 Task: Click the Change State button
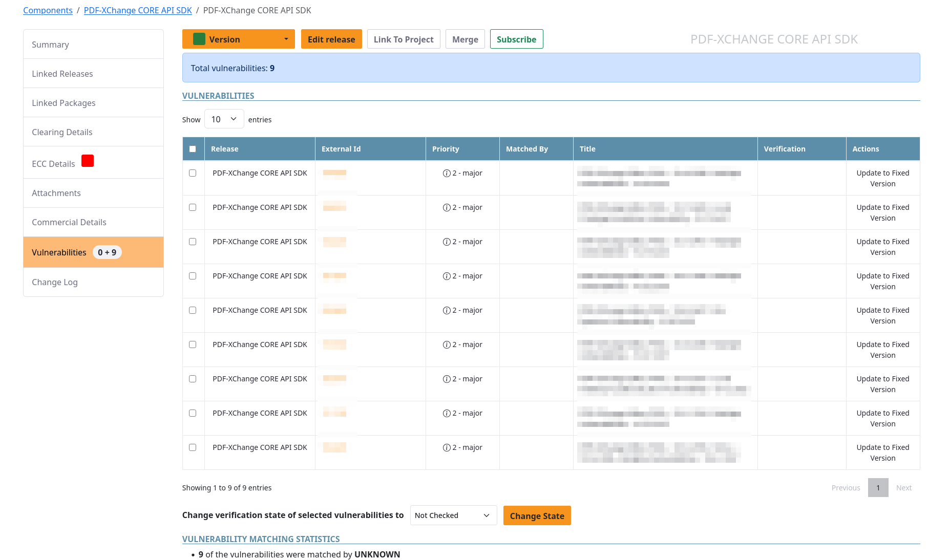(x=537, y=516)
